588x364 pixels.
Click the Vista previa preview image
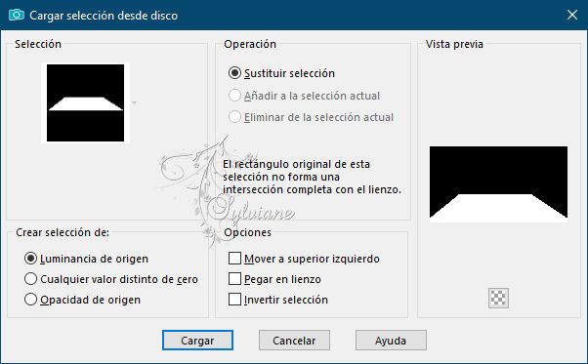tap(498, 184)
